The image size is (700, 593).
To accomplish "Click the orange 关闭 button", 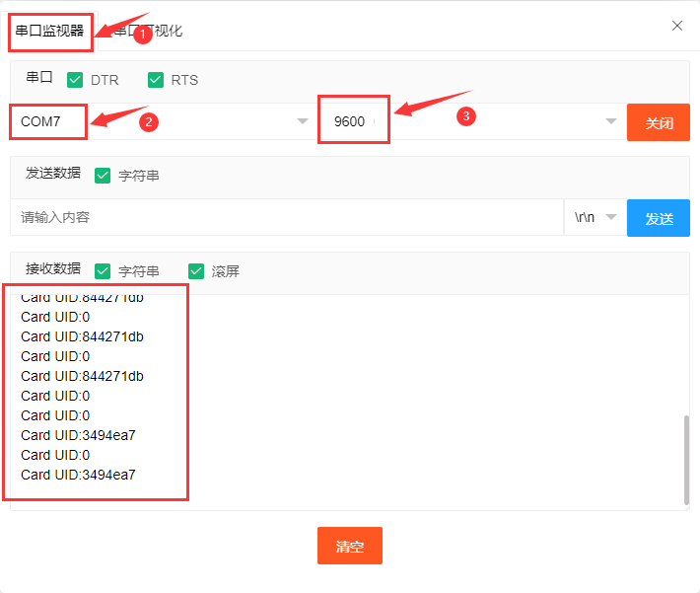I will 659,122.
